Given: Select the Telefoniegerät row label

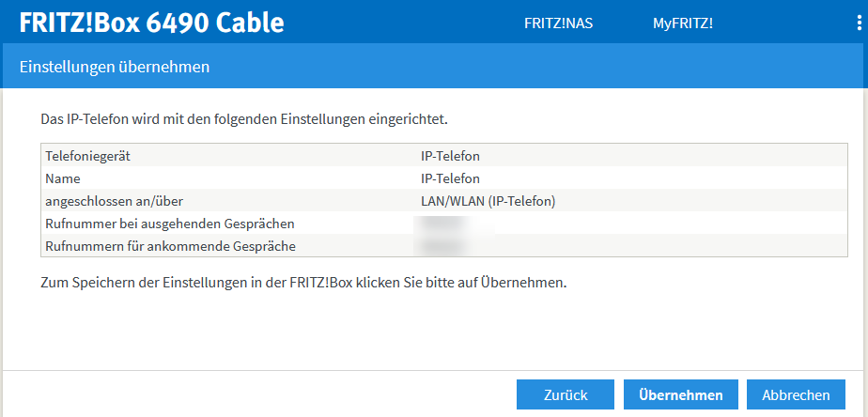Looking at the screenshot, I should pos(93,156).
